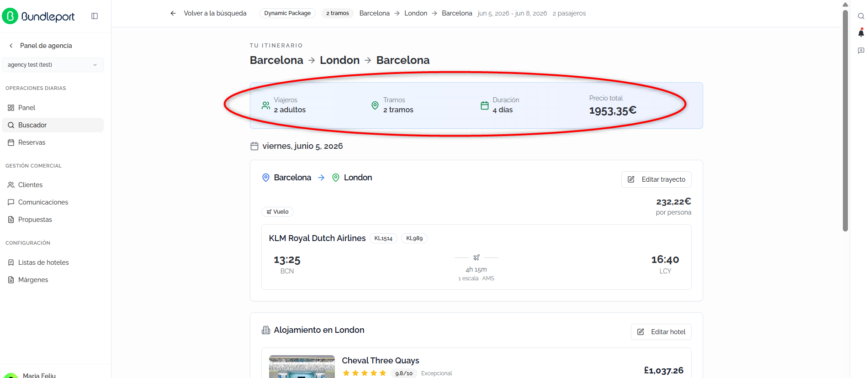Screen dimensions: 868x378
Task: Click the calendar icon next to viernes, junio 5
Action: pos(254,146)
